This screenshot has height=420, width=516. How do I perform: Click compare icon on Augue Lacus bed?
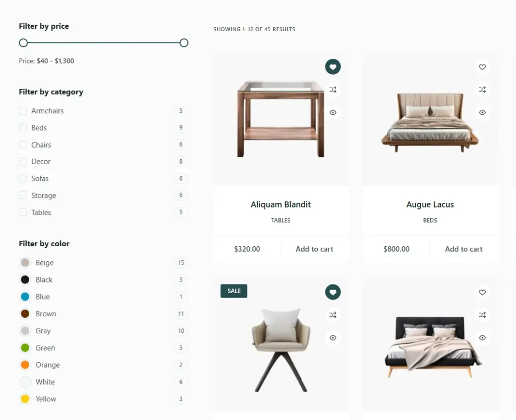point(482,90)
